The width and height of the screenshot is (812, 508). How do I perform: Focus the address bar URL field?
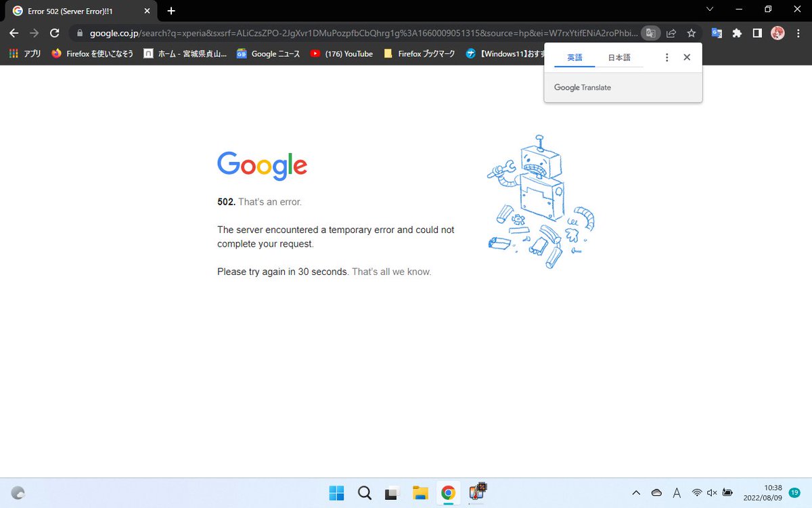click(x=363, y=33)
